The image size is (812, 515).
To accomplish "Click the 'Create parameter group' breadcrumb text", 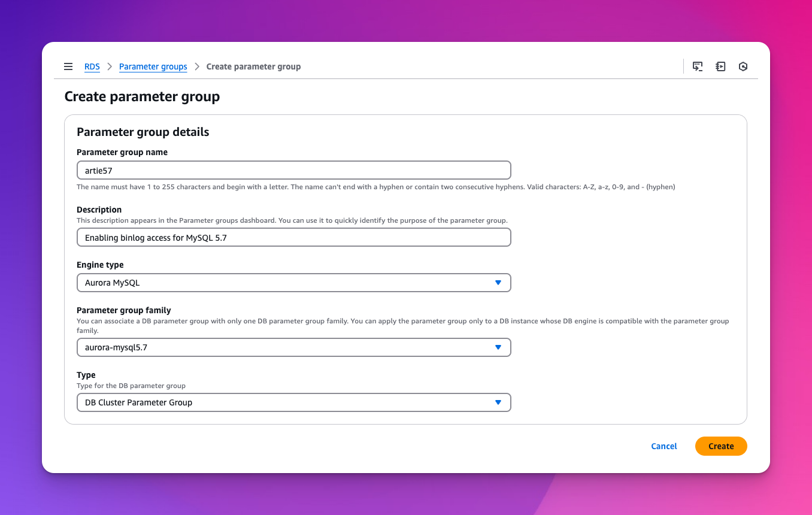I will [x=253, y=66].
